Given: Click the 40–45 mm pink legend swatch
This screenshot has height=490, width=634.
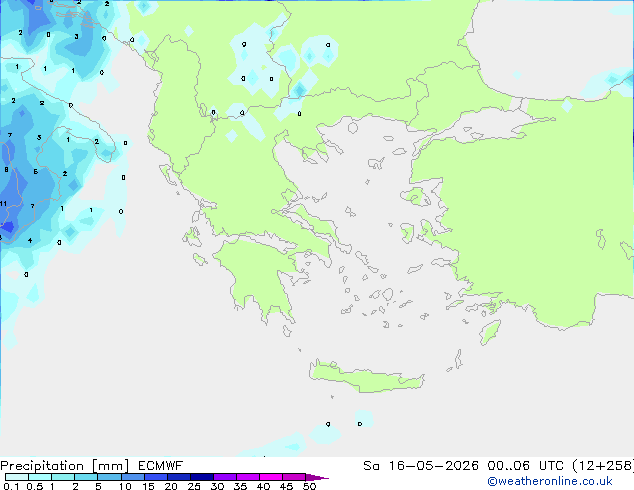Looking at the screenshot, I should click(x=271, y=477).
